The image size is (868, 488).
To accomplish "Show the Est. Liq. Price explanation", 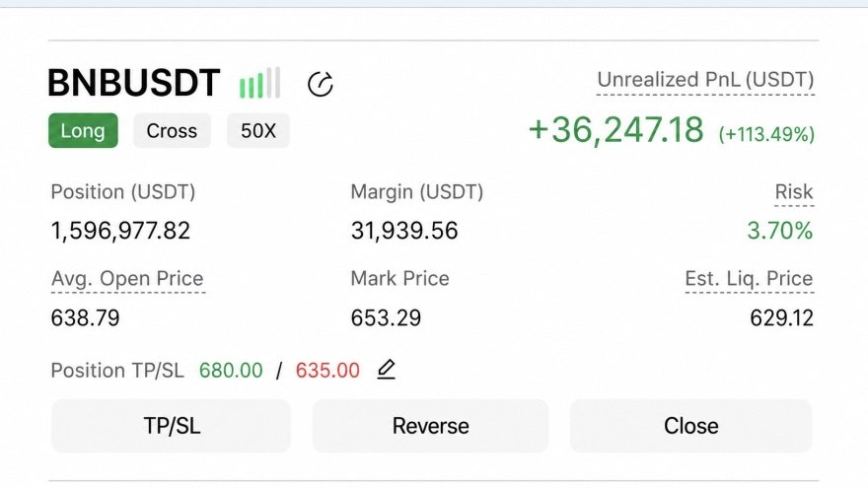I will point(749,278).
